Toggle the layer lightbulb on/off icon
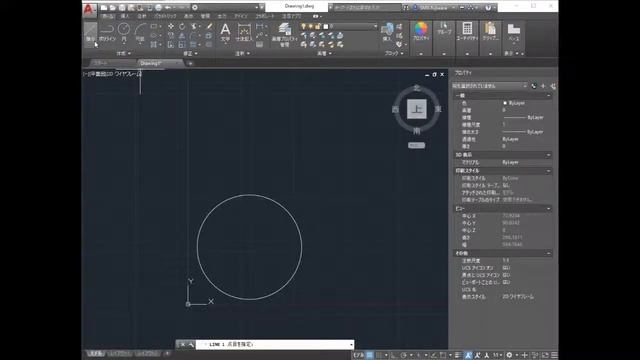Viewport: 640px width, 360px height. (303, 26)
